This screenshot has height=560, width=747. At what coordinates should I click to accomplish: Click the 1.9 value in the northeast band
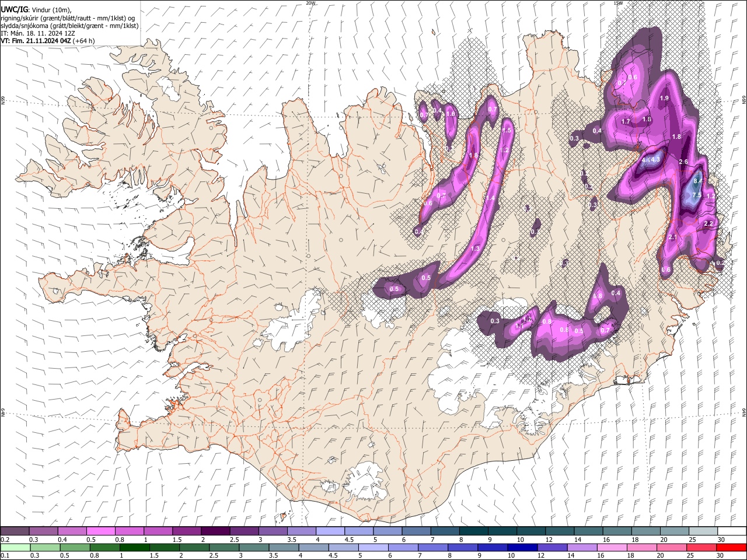pos(664,99)
